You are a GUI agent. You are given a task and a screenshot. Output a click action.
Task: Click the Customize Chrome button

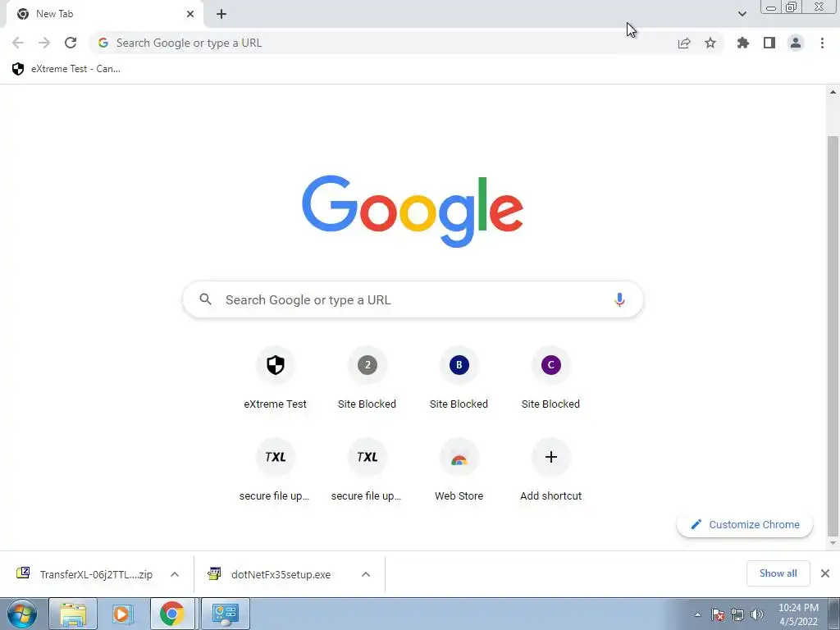pyautogui.click(x=745, y=524)
